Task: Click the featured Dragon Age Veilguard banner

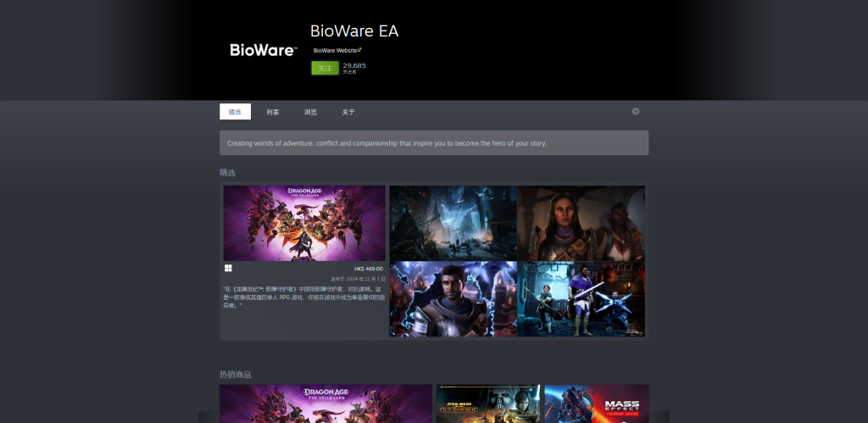Action: click(x=304, y=223)
